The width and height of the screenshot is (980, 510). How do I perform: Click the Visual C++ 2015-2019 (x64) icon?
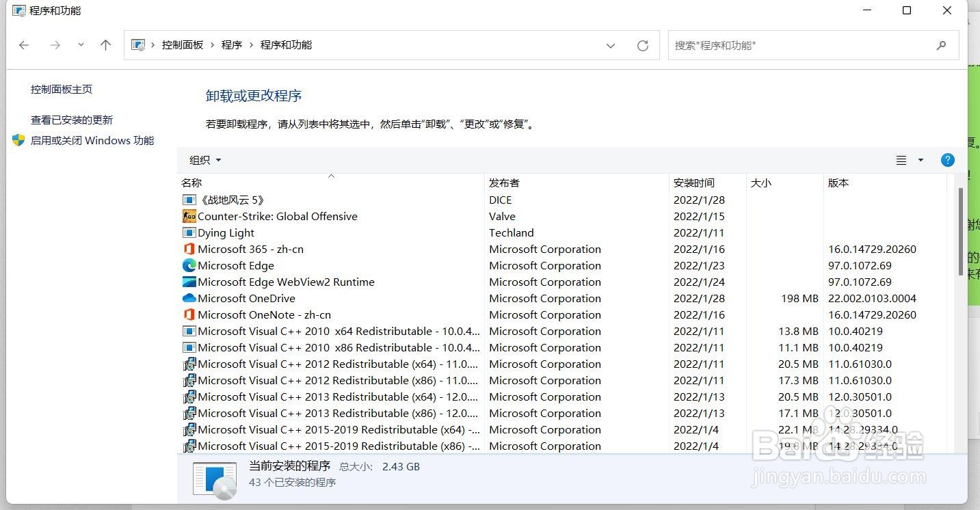(x=189, y=430)
